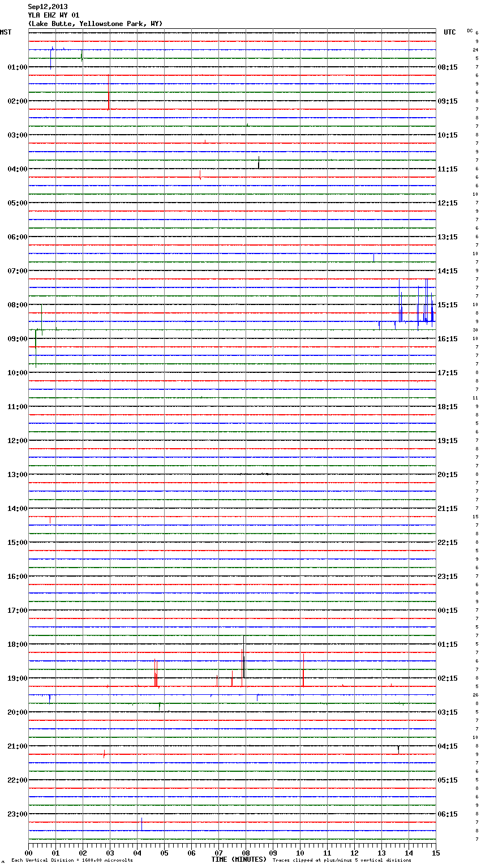Click the DC value "30"
The height and width of the screenshot is (868, 481).
click(x=476, y=330)
